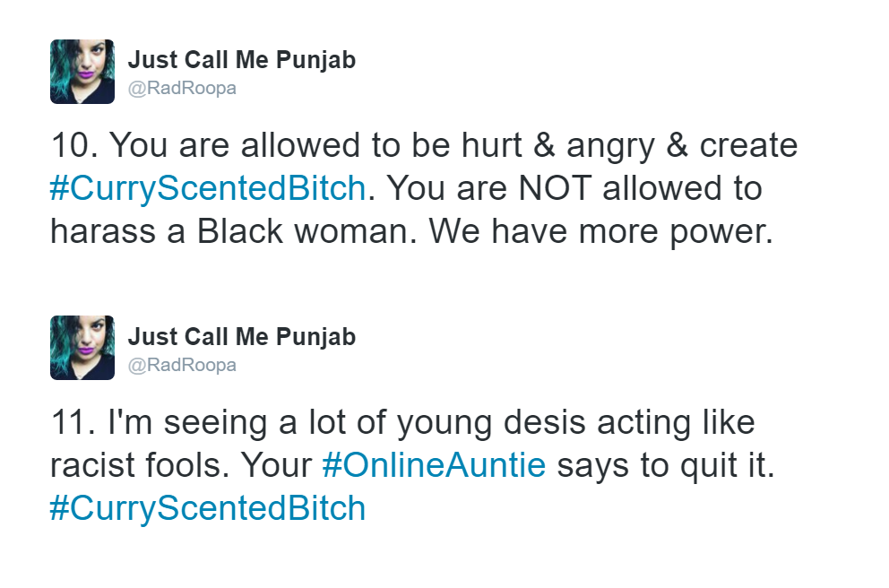Open the profile avatar on tweet 10
The height and width of the screenshot is (588, 889).
tap(82, 72)
